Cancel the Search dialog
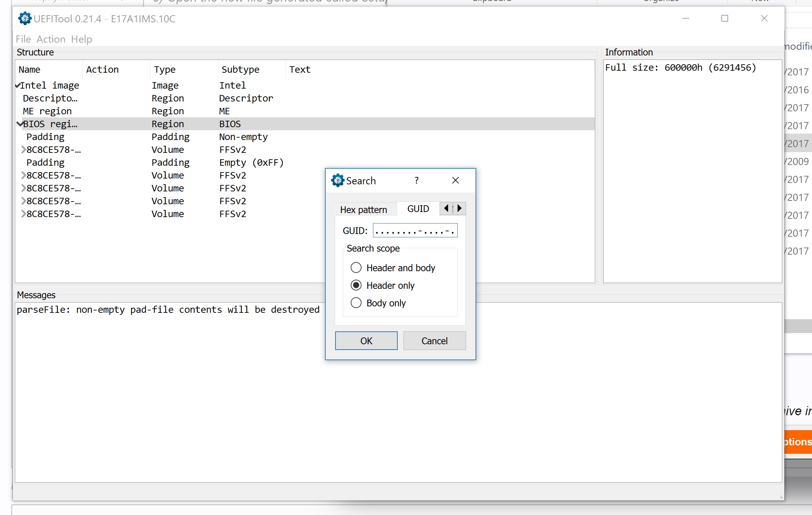This screenshot has width=812, height=515. point(434,341)
